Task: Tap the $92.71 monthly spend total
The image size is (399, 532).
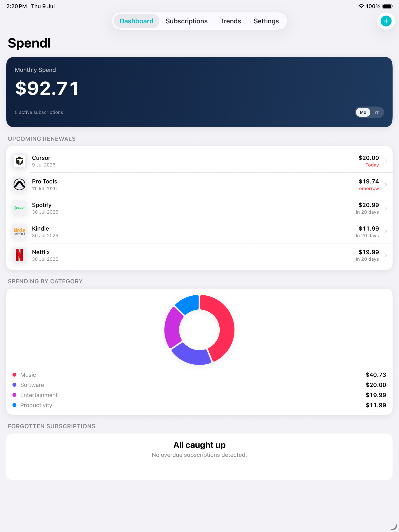Action: click(47, 88)
